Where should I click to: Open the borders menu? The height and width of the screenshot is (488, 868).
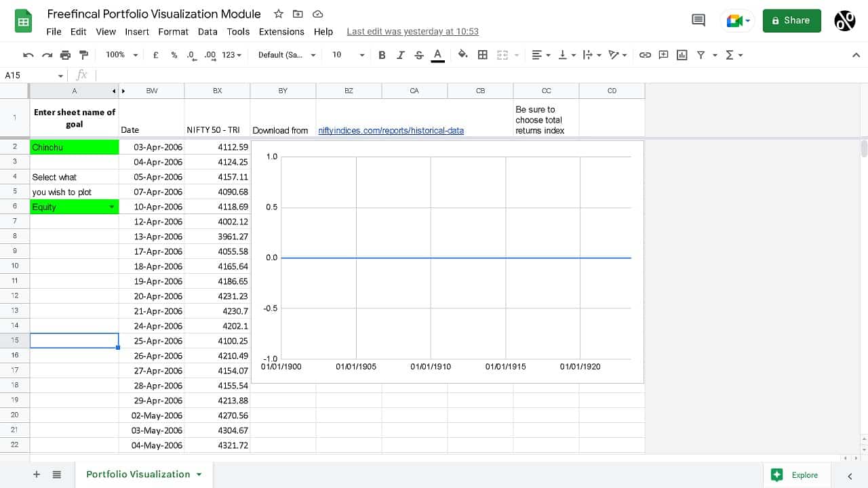[482, 55]
